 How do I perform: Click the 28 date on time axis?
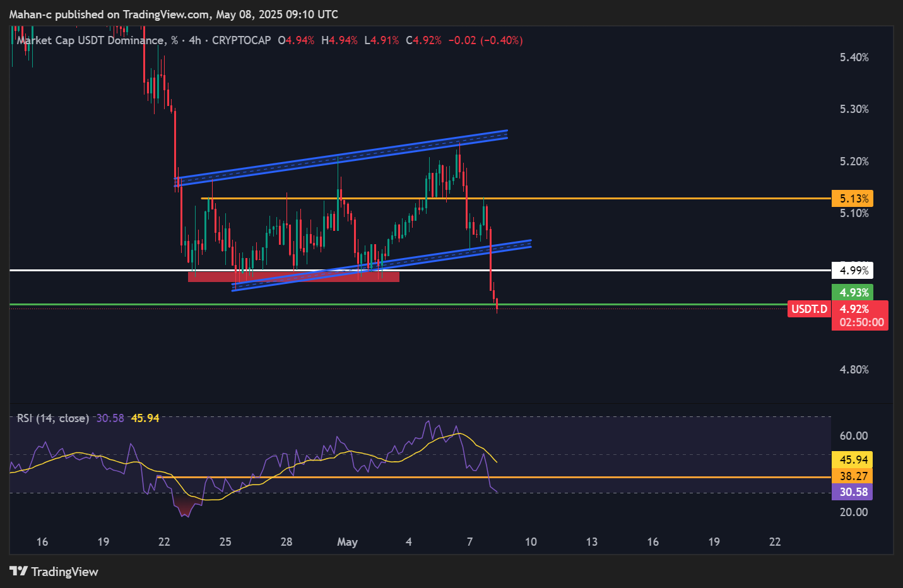click(286, 542)
